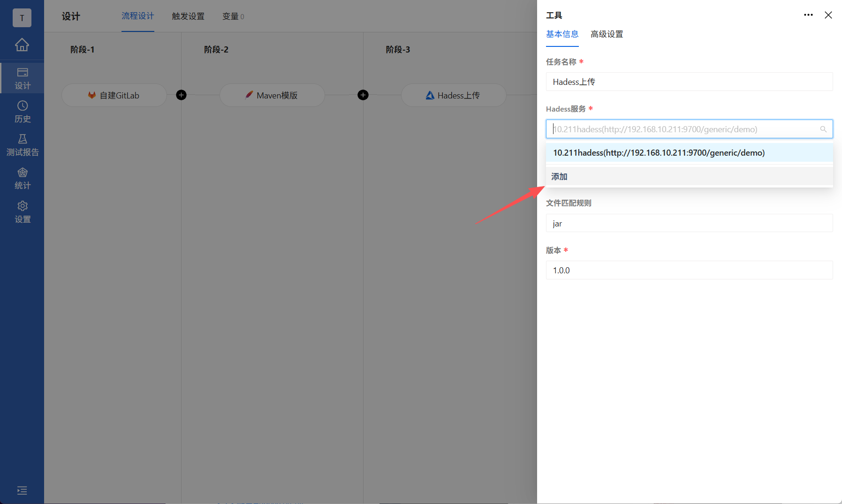This screenshot has height=504, width=842.
Task: Click plus button after 自建GitLab node
Action: (x=181, y=95)
